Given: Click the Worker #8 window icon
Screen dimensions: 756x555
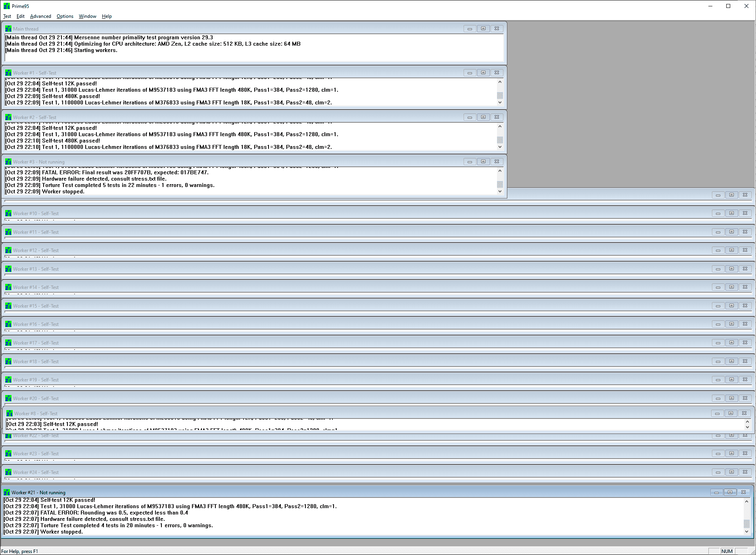Looking at the screenshot, I should click(x=10, y=413).
